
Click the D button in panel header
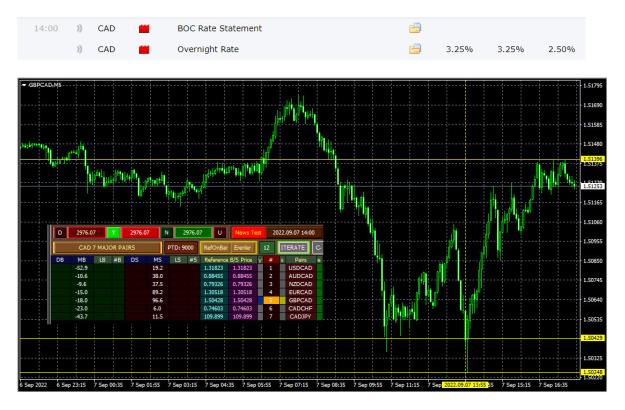(x=60, y=232)
